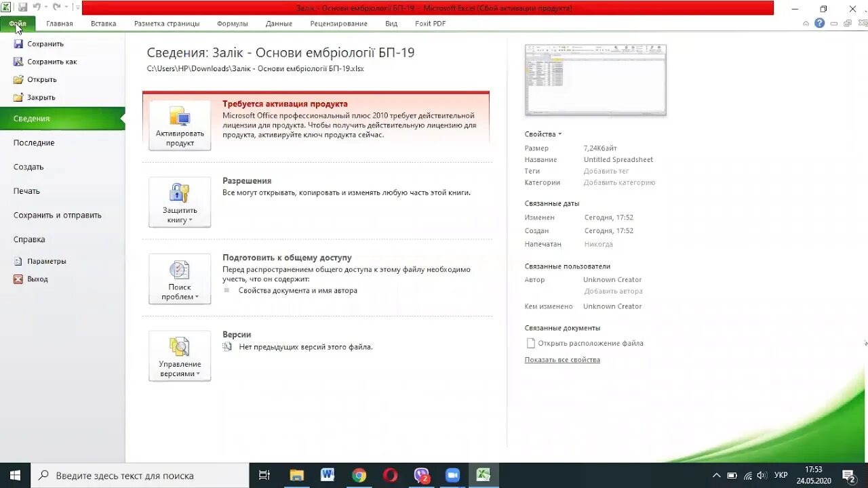Click the Excel icon in the taskbar

[484, 475]
